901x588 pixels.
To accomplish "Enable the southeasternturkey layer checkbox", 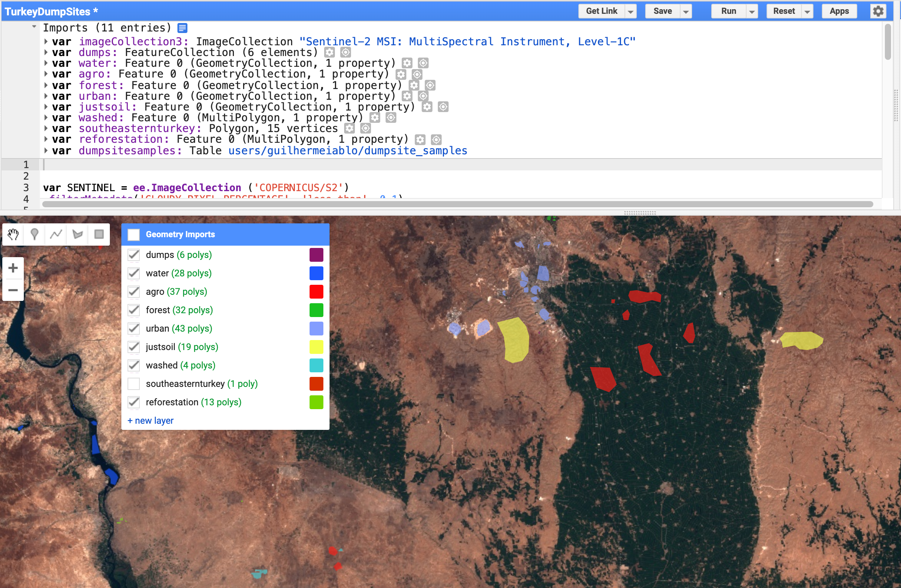I will (134, 384).
